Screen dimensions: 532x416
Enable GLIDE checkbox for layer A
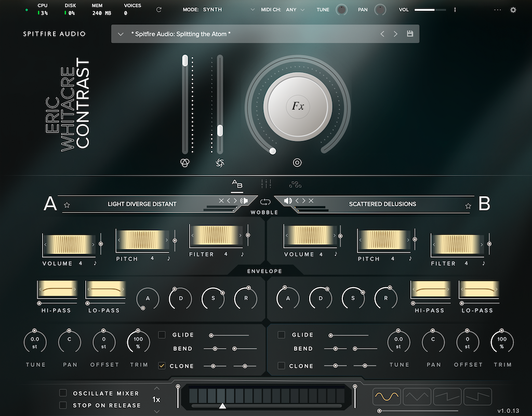coord(162,334)
